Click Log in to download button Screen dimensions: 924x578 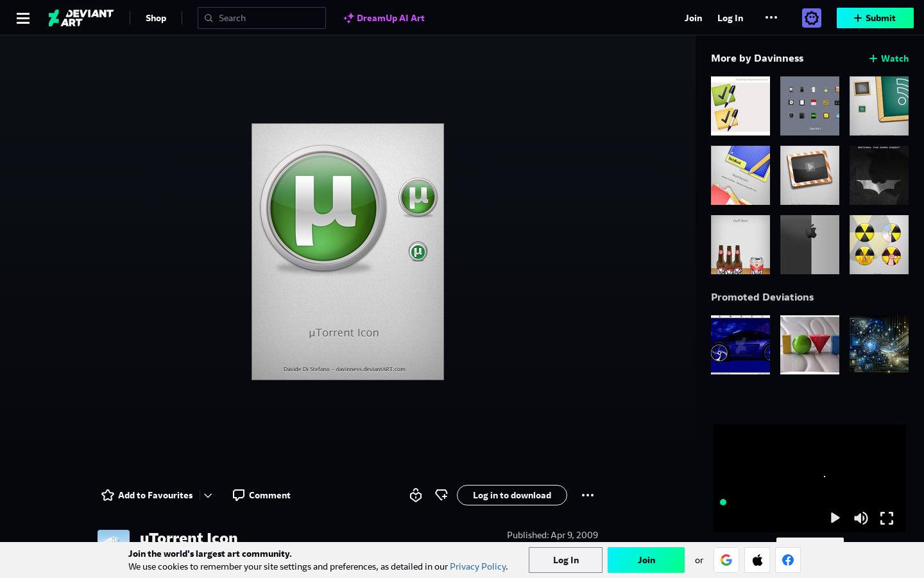tap(512, 495)
